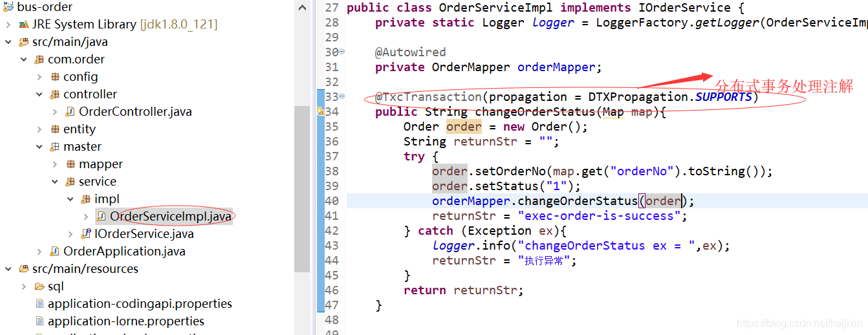868x335 pixels.
Task: Expand the OrderServiceImpl.java node
Action: click(x=85, y=217)
